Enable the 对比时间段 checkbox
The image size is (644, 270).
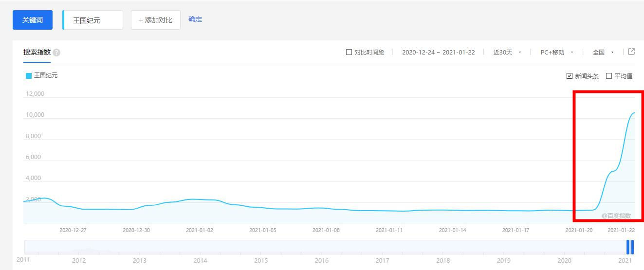(x=349, y=52)
